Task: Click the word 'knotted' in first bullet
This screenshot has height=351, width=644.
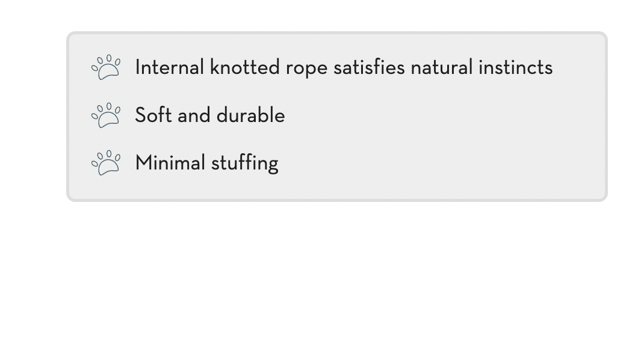Action: (245, 67)
